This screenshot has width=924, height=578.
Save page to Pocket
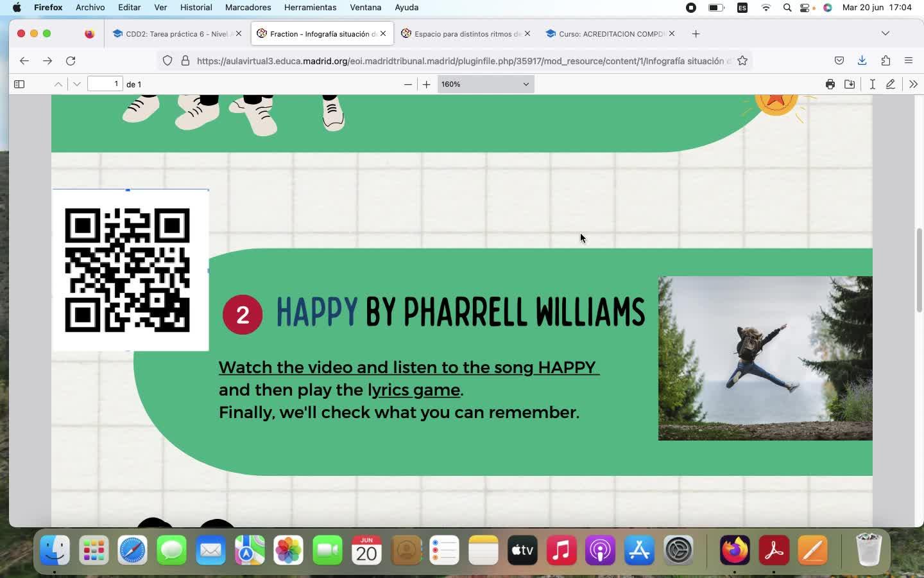tap(839, 60)
